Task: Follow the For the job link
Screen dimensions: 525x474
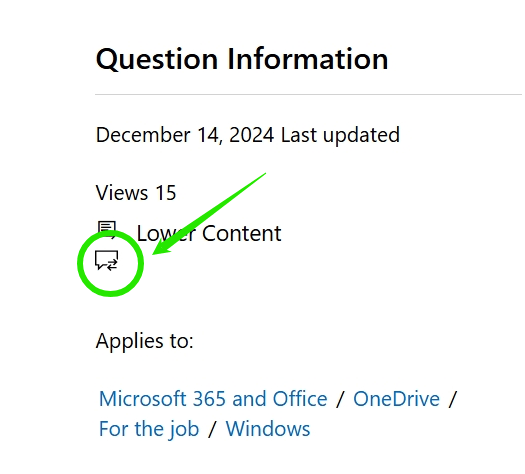Action: [149, 429]
